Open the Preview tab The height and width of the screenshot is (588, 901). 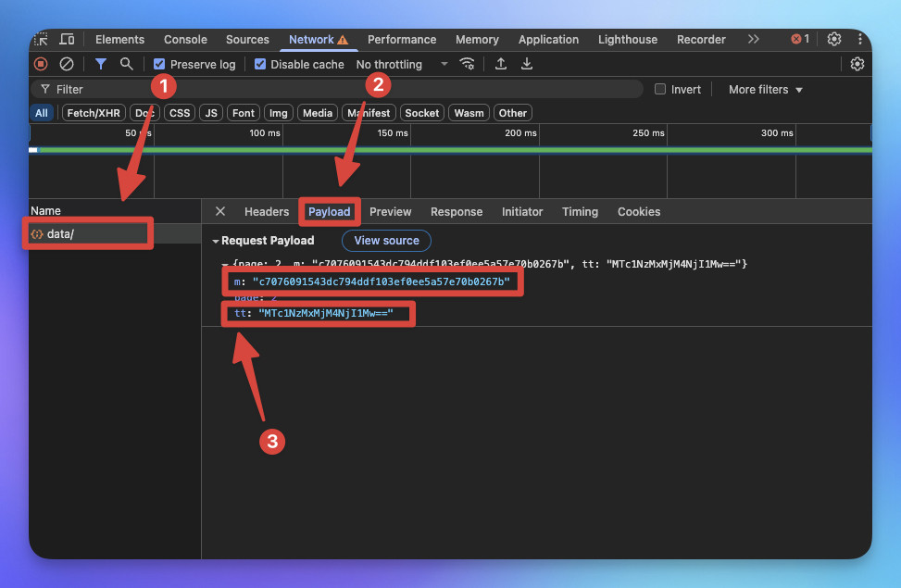tap(390, 211)
